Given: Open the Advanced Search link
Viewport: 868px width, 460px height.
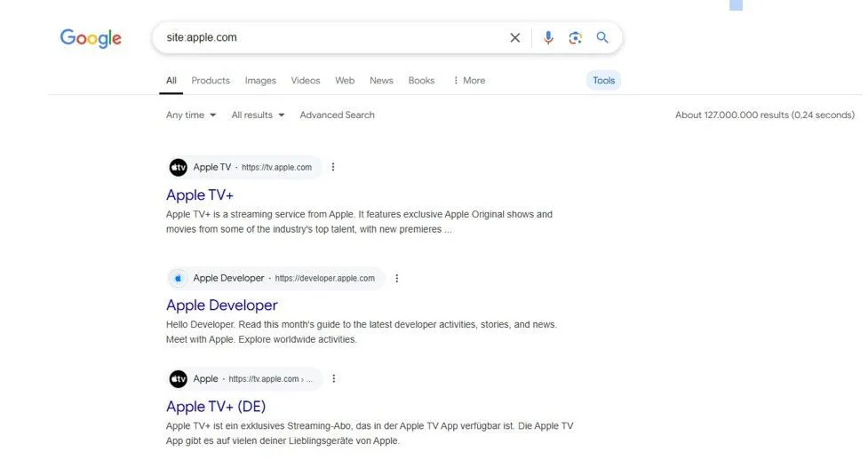Looking at the screenshot, I should coord(337,115).
